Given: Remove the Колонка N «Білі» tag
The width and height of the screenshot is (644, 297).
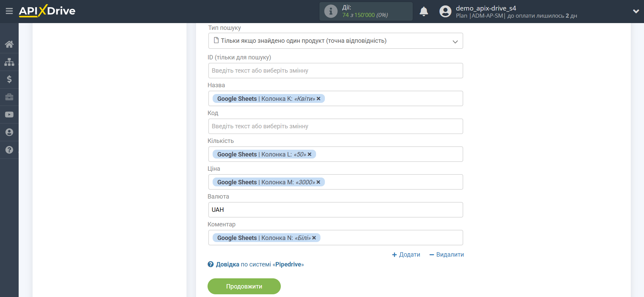Looking at the screenshot, I should (314, 238).
